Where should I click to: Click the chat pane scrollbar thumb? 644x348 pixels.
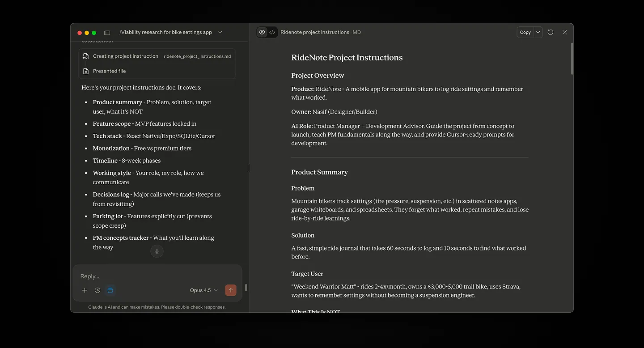[246, 288]
